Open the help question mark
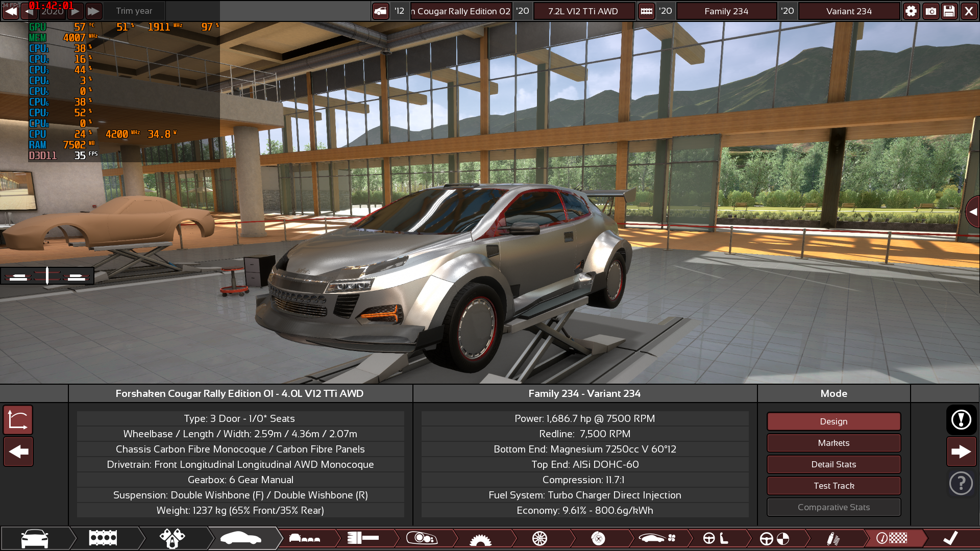980x551 pixels. point(961,483)
